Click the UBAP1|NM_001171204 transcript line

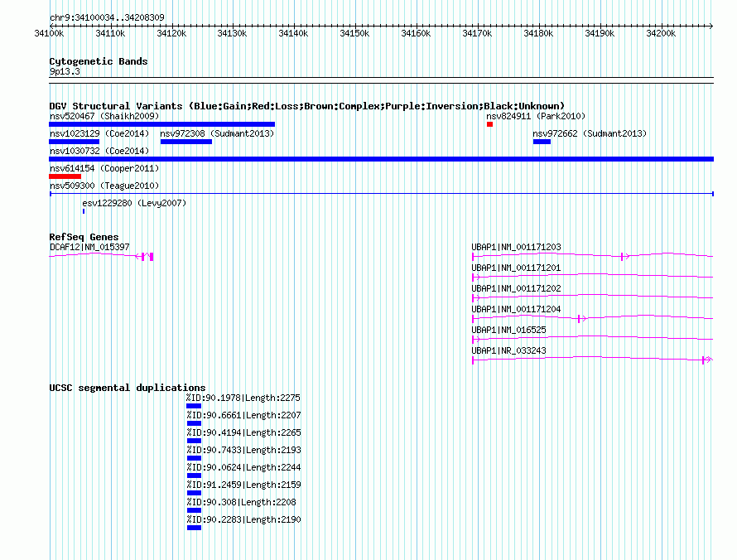592,318
